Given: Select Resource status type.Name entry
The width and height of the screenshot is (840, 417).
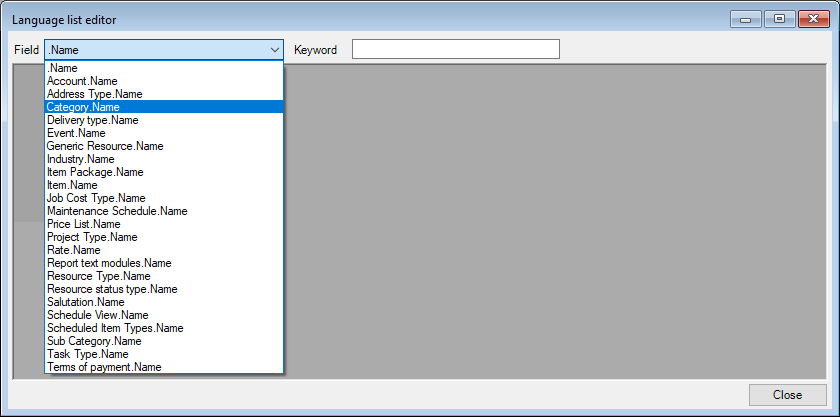Looking at the screenshot, I should (x=111, y=289).
